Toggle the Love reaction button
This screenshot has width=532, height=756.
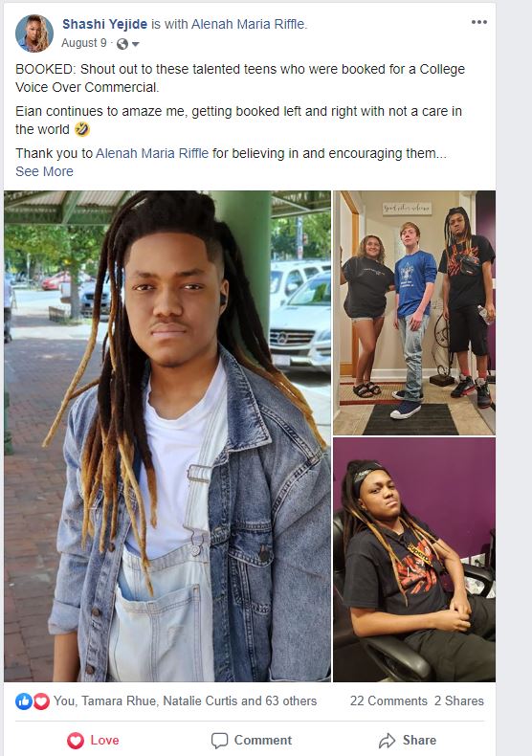click(93, 740)
